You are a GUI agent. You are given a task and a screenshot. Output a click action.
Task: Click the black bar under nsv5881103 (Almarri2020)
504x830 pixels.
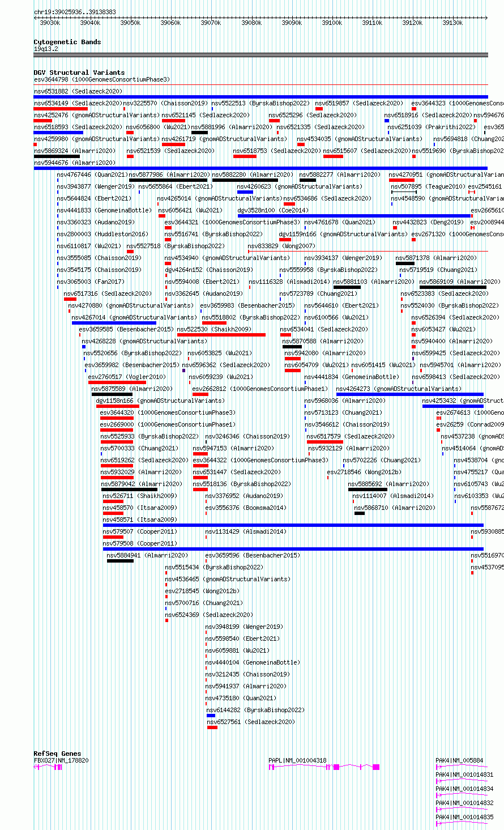click(x=347, y=287)
